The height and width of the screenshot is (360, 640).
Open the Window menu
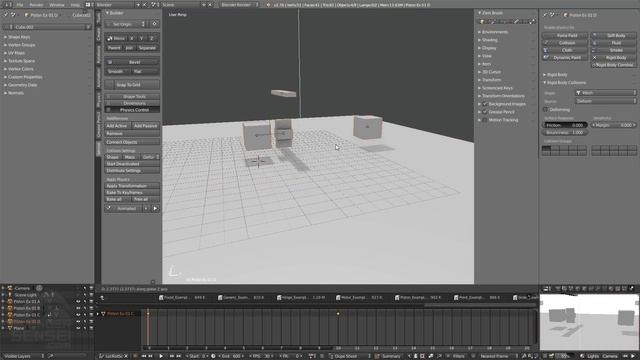[57, 5]
